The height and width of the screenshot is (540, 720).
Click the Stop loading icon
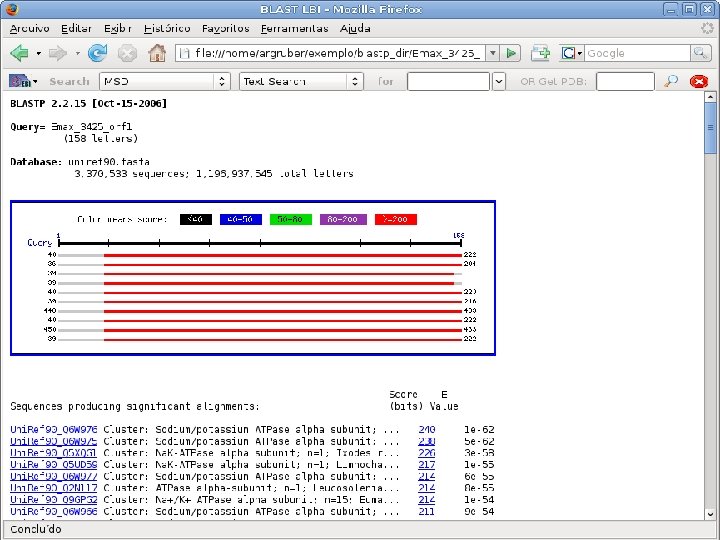[127, 53]
